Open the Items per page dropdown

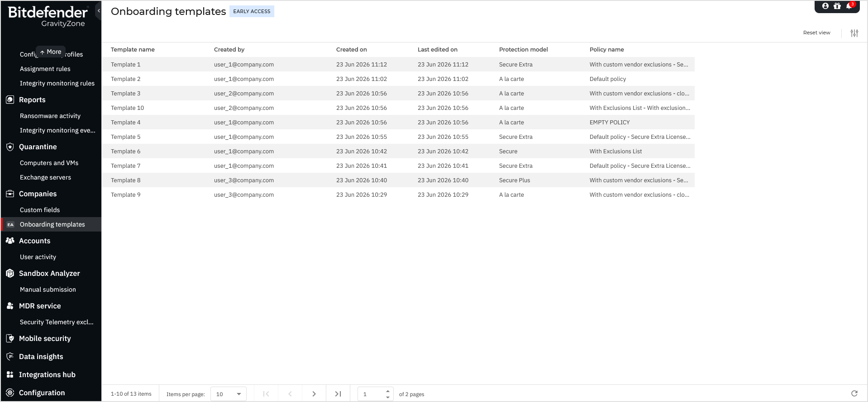tap(229, 394)
